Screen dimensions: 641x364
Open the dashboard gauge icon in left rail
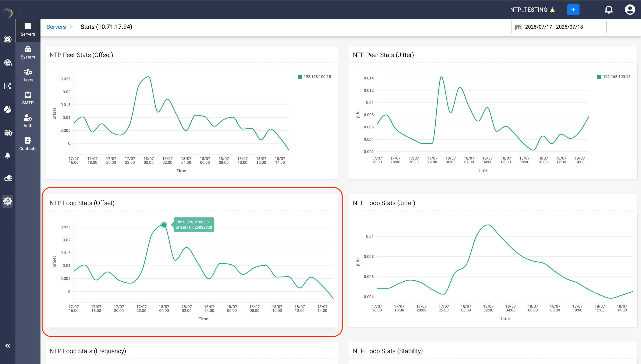[x=8, y=39]
